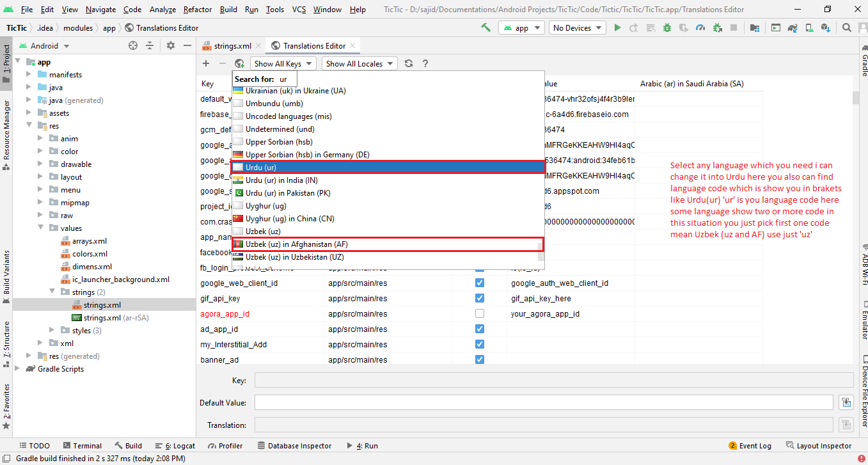Uncheck the gif_api_key untranslatable checkbox

tap(480, 298)
